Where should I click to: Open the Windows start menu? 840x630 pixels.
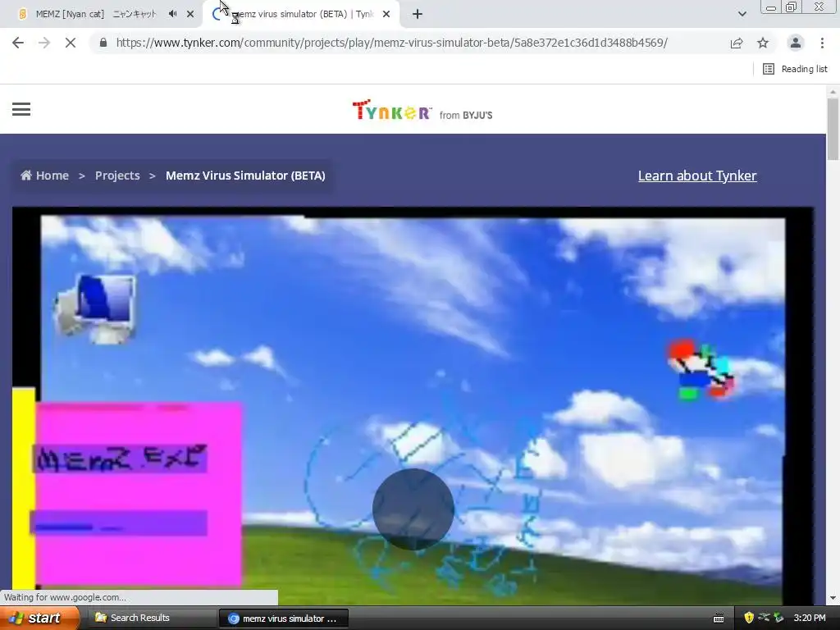[39, 619]
